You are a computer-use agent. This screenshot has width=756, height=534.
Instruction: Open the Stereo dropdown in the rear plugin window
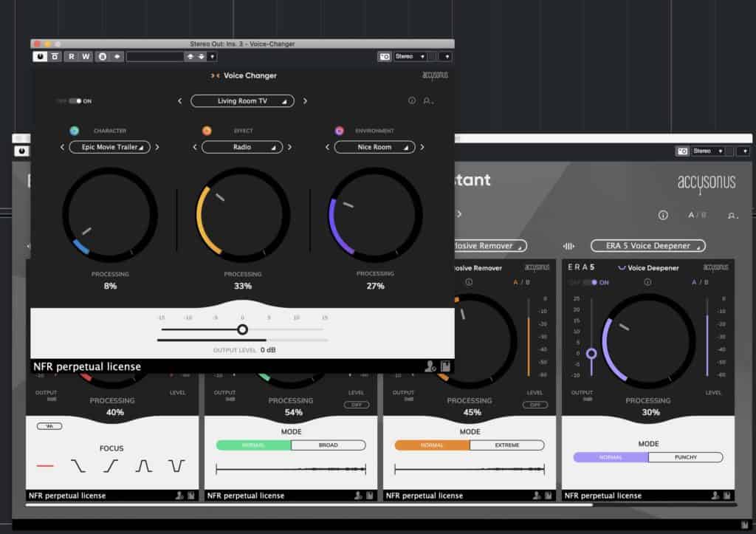pyautogui.click(x=708, y=151)
